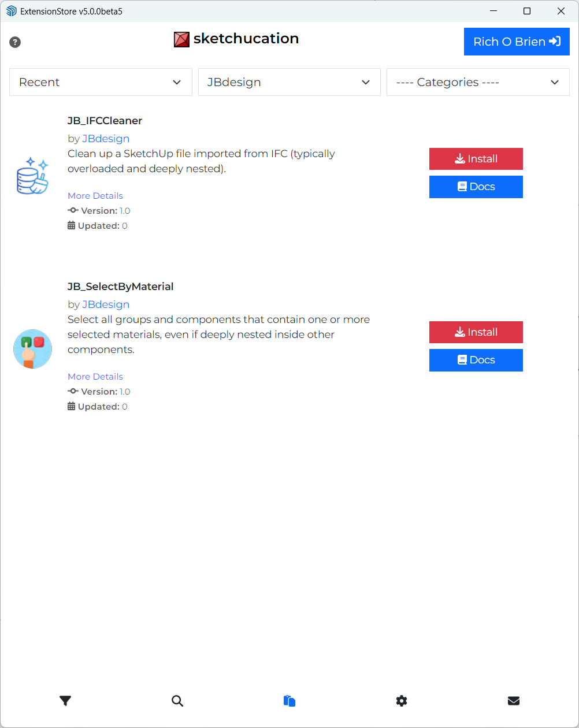The height and width of the screenshot is (728, 579).
Task: Open Docs for JB_IFCCleaner
Action: coord(476,187)
